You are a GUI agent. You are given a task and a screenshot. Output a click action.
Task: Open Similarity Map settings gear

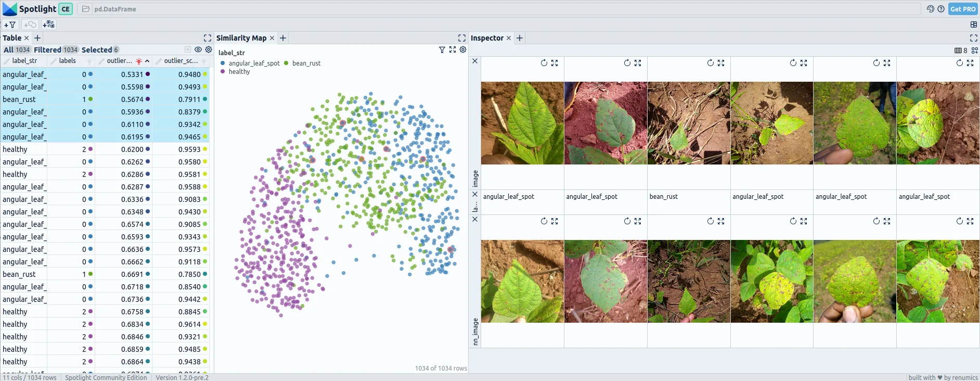pyautogui.click(x=463, y=49)
